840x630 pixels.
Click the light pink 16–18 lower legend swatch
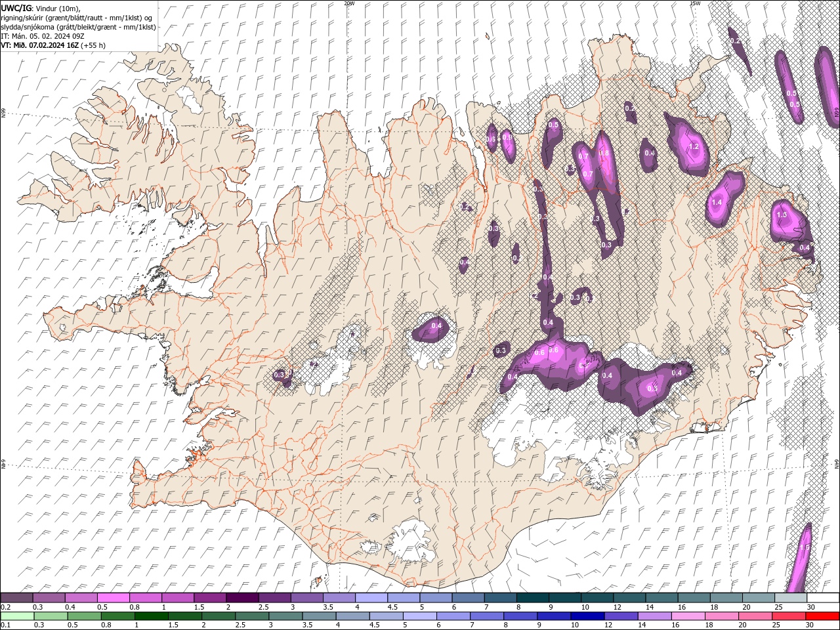688,616
